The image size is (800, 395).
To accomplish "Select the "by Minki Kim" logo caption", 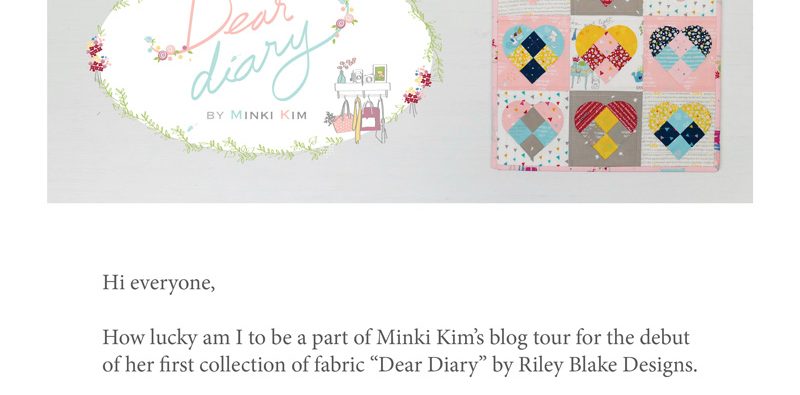I will [x=257, y=115].
